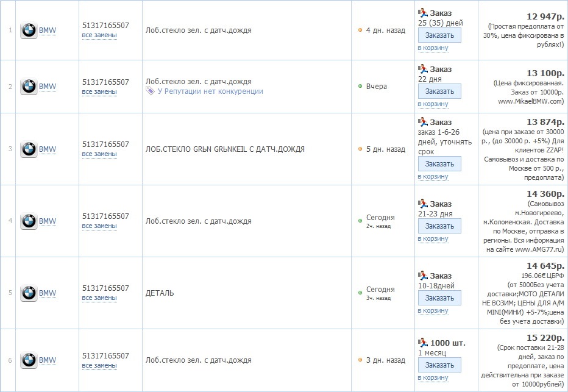
Task: Click the BMW logo icon in row 6
Action: pyautogui.click(x=29, y=360)
